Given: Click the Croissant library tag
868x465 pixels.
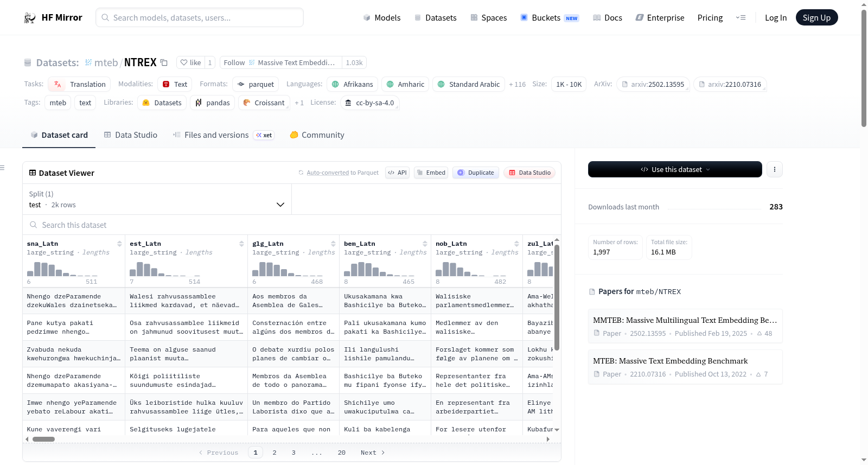Looking at the screenshot, I should (264, 103).
